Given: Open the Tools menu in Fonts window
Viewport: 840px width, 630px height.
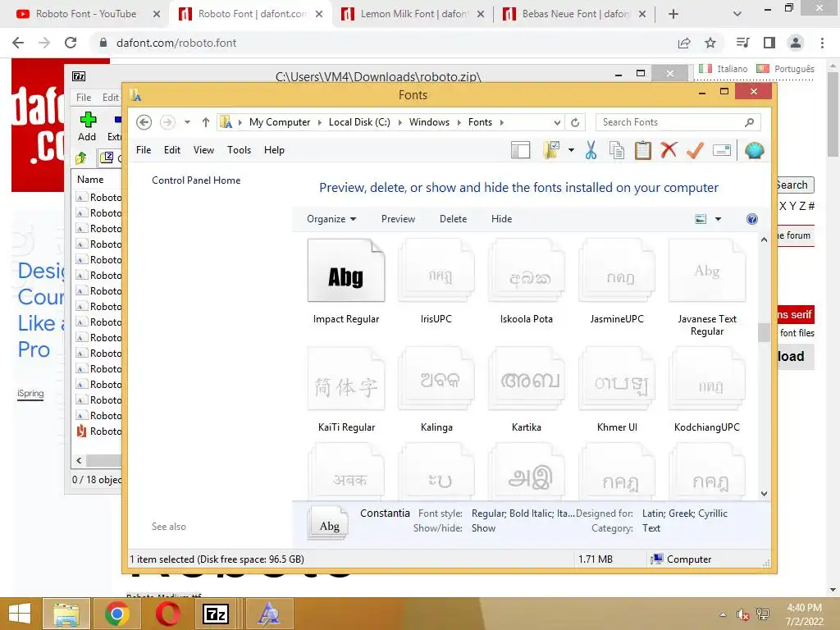Looking at the screenshot, I should (x=239, y=150).
